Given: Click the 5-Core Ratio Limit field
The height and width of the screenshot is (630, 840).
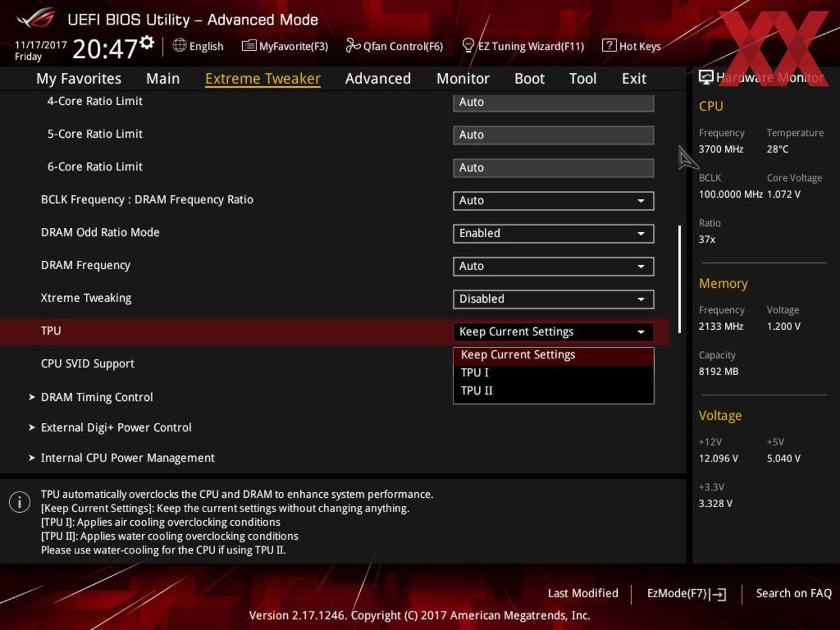Looking at the screenshot, I should click(x=553, y=135).
